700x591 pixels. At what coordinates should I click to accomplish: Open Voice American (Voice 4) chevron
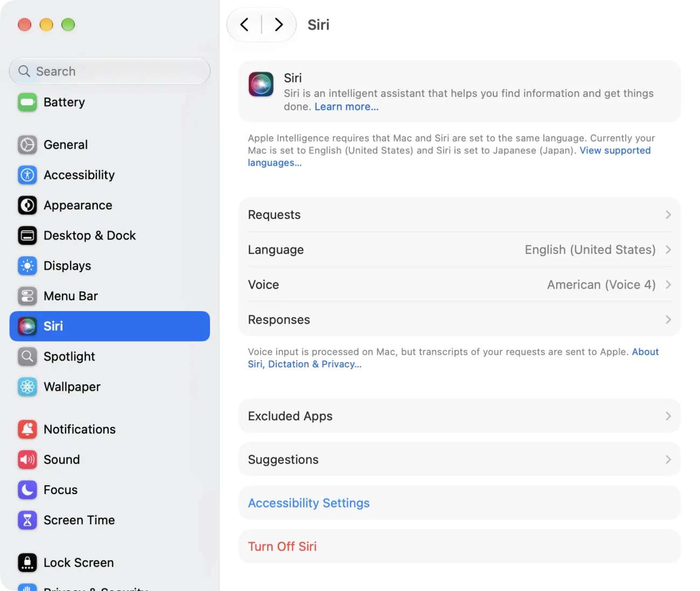tap(668, 285)
